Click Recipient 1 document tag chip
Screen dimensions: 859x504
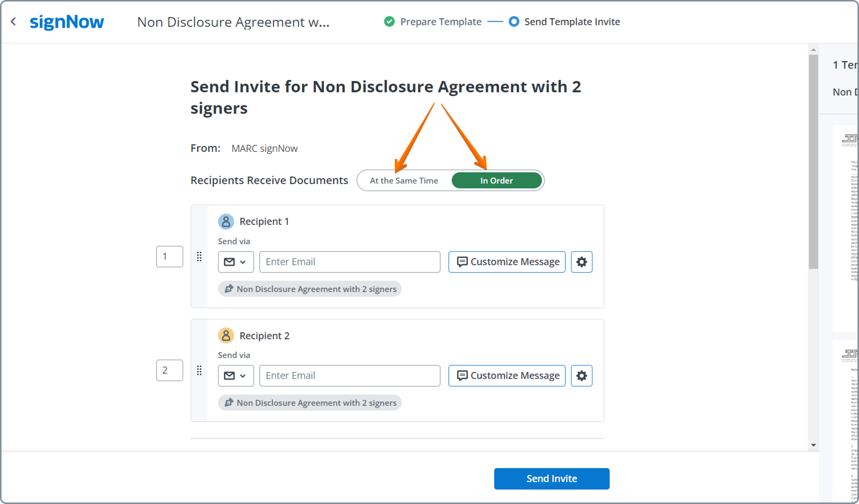(310, 289)
